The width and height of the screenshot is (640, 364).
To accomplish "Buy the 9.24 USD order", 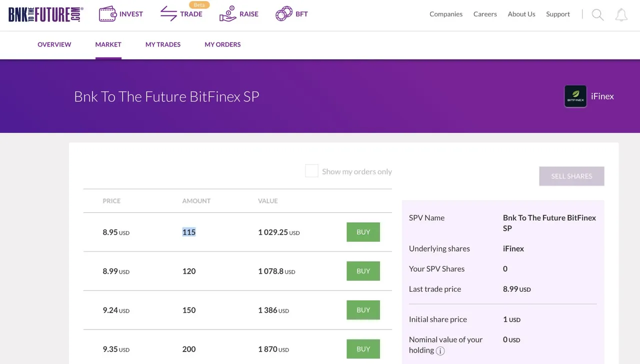I will click(x=363, y=310).
